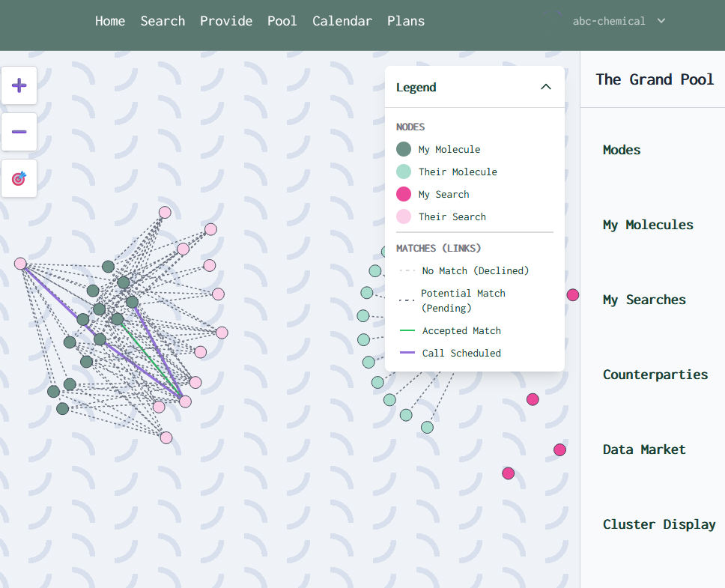The height and width of the screenshot is (588, 725).
Task: Select the lowest magenta My Search node
Action: [x=509, y=473]
